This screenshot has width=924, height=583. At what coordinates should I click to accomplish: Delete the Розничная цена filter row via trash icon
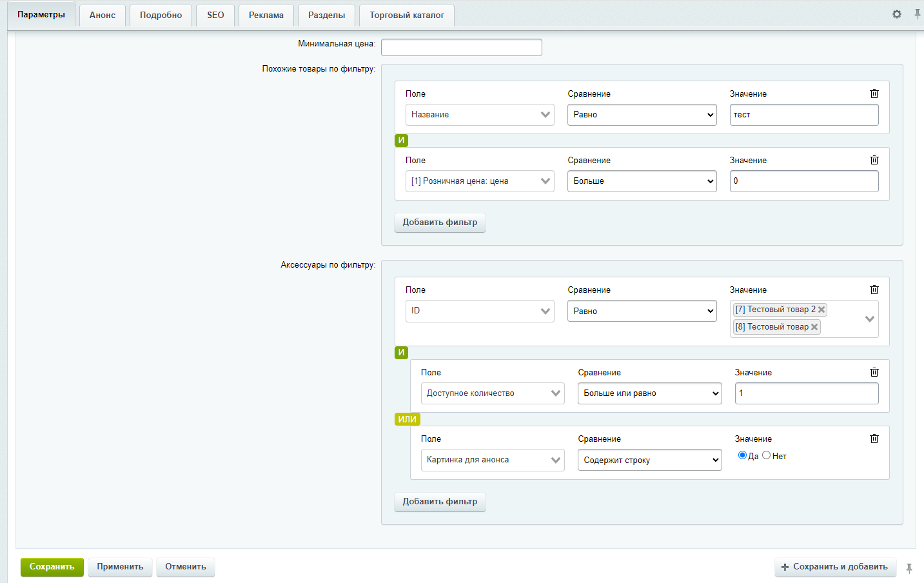point(874,160)
